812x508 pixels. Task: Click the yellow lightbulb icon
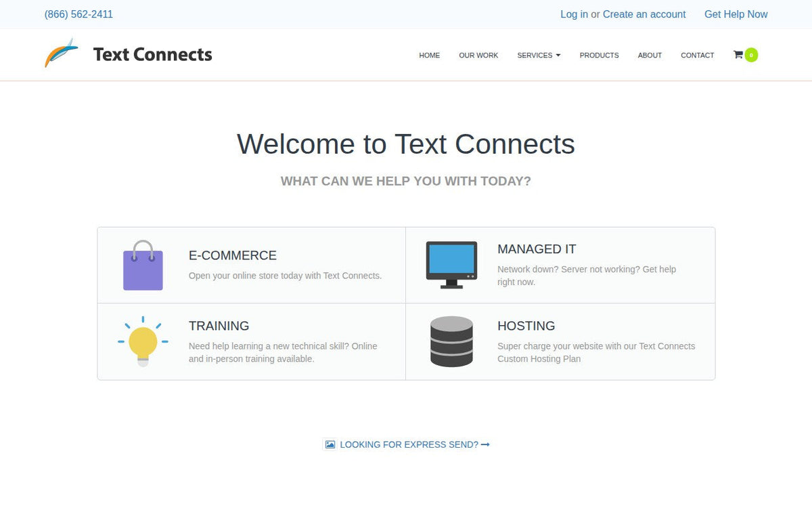click(x=143, y=341)
